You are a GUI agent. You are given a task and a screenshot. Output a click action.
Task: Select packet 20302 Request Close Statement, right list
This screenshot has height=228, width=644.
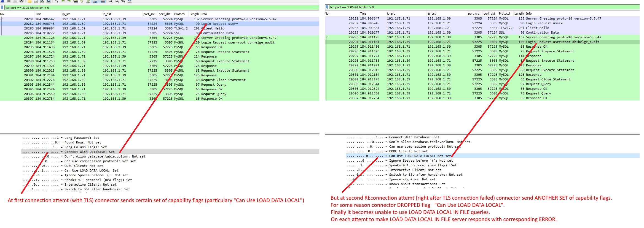[x=469, y=79]
